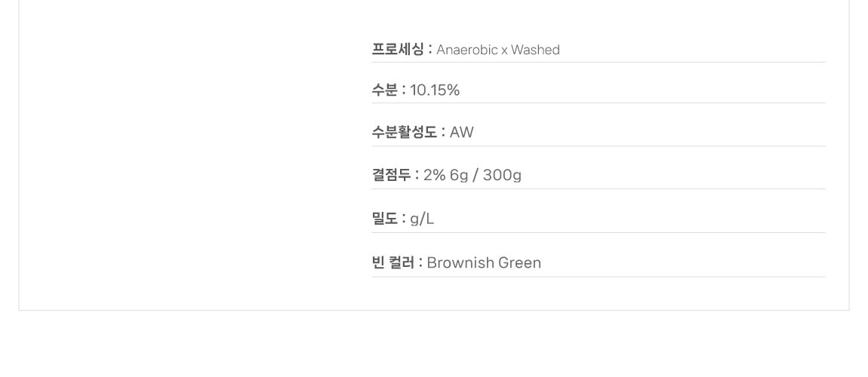868x377 pixels.
Task: Click the 결점두 label
Action: pos(391,176)
